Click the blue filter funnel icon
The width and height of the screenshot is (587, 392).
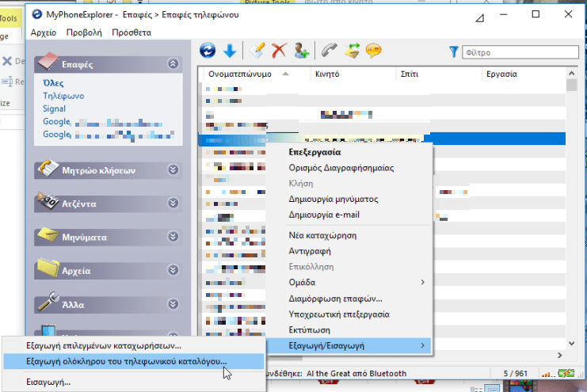tap(453, 52)
